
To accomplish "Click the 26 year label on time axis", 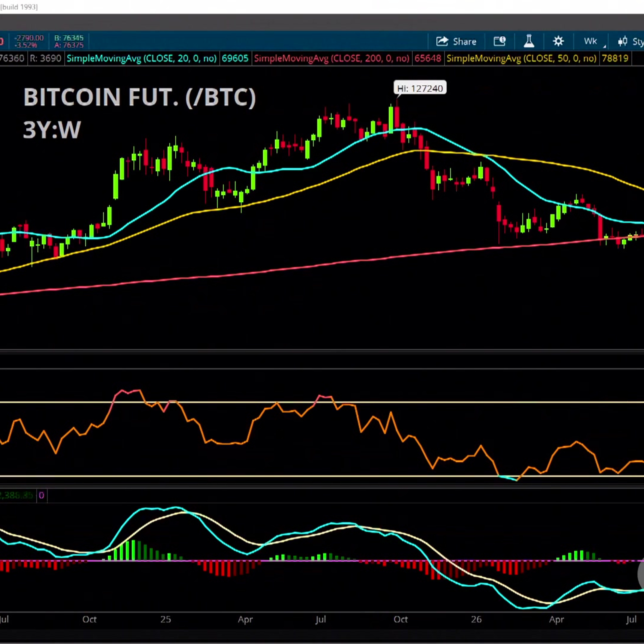I will [x=476, y=619].
